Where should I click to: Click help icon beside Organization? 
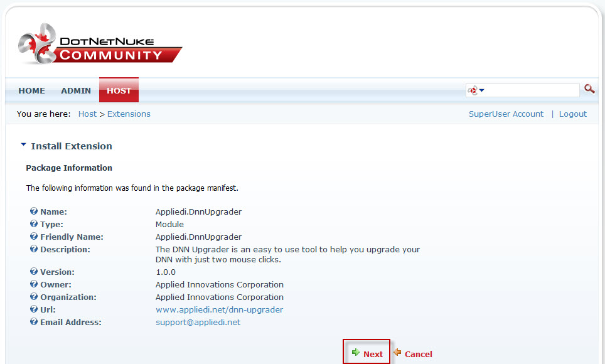(x=34, y=296)
